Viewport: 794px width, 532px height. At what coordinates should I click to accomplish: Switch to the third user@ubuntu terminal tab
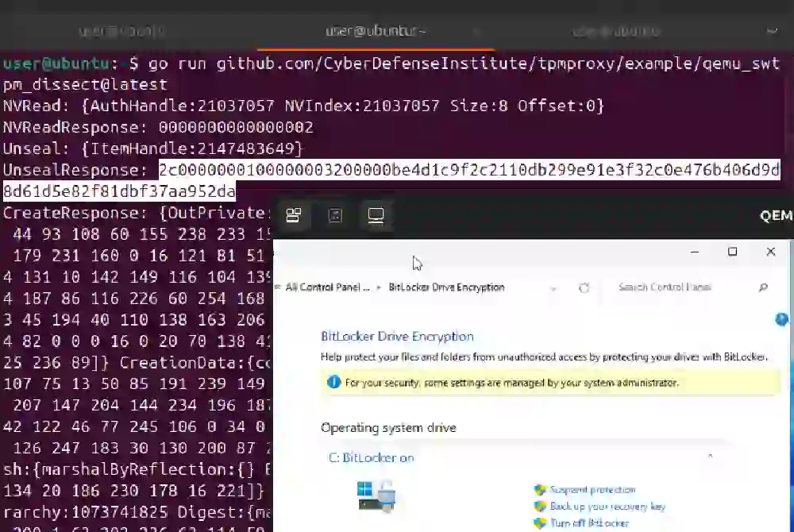616,31
